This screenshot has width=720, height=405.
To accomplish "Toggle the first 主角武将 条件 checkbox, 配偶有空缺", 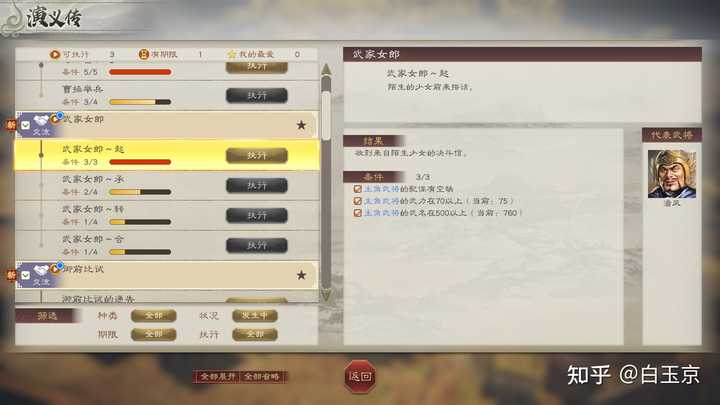I will click(358, 189).
